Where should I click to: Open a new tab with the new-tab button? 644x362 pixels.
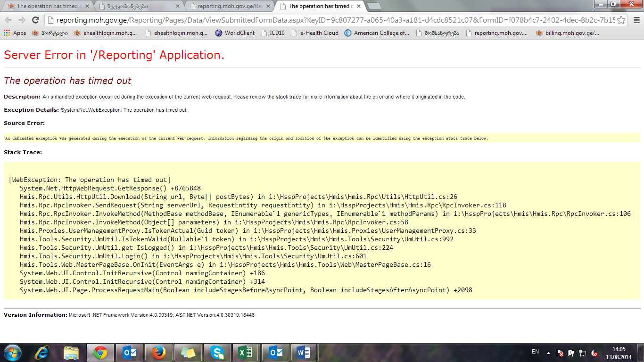click(x=374, y=6)
